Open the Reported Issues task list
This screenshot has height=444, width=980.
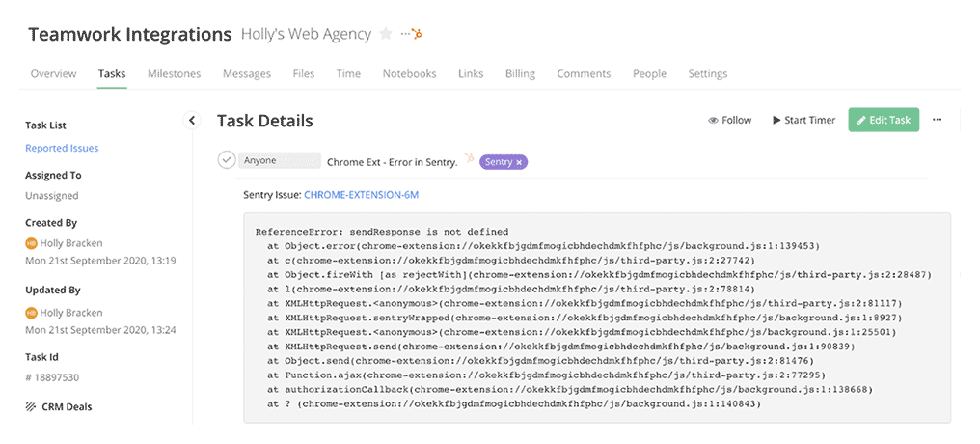coord(62,148)
